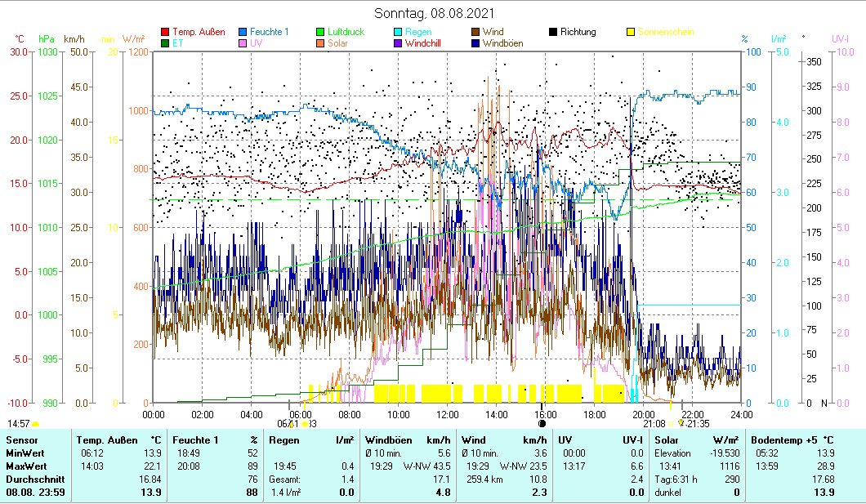The width and height of the screenshot is (866, 504).
Task: Click the yellow Sonnenschein legend square
Action: point(631,33)
